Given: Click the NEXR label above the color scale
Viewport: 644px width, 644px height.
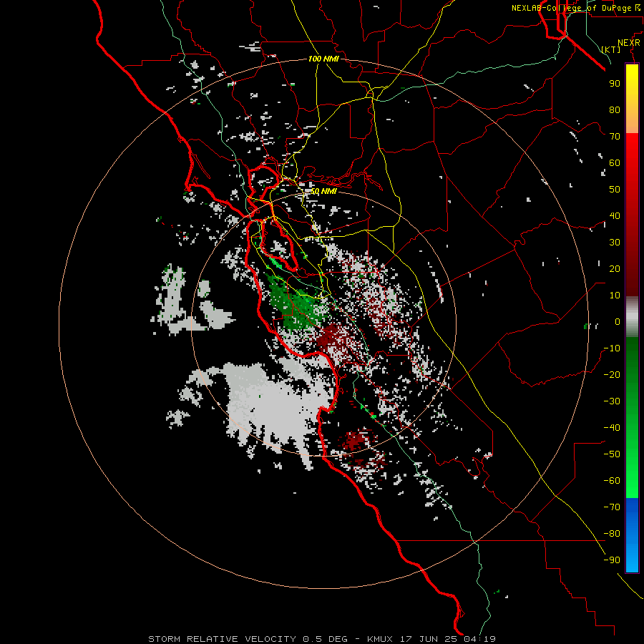Looking at the screenshot, I should pos(629,43).
